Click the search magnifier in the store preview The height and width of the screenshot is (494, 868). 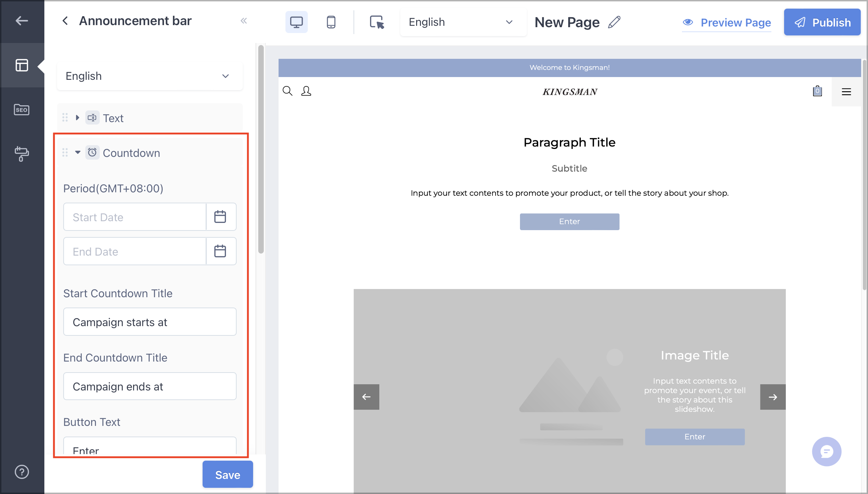[x=287, y=91]
